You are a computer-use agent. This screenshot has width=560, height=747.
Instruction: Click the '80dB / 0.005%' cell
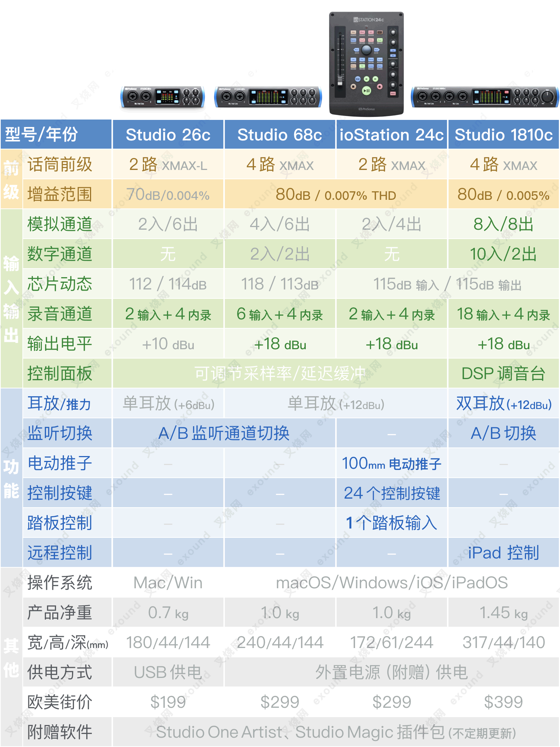tap(504, 194)
